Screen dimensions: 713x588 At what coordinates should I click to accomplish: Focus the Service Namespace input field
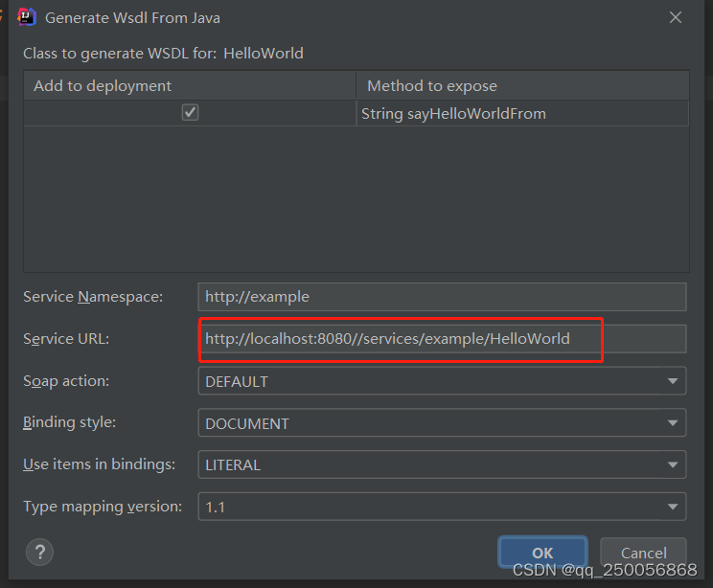(x=442, y=297)
